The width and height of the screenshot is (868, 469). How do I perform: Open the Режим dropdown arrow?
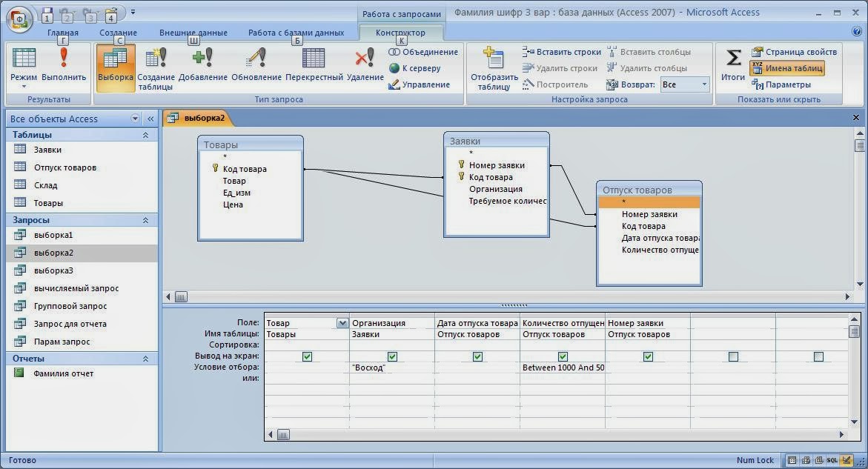point(23,87)
